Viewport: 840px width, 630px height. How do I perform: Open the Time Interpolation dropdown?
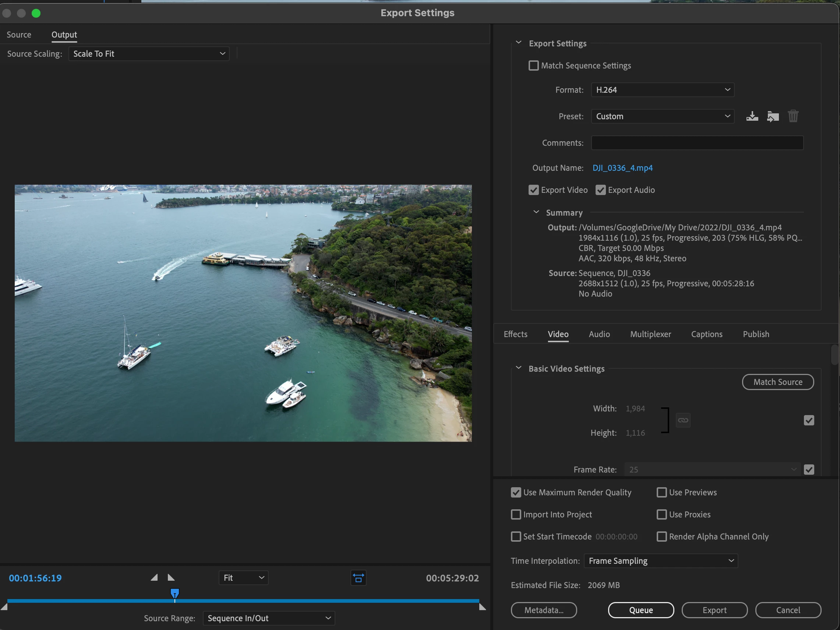coord(660,561)
